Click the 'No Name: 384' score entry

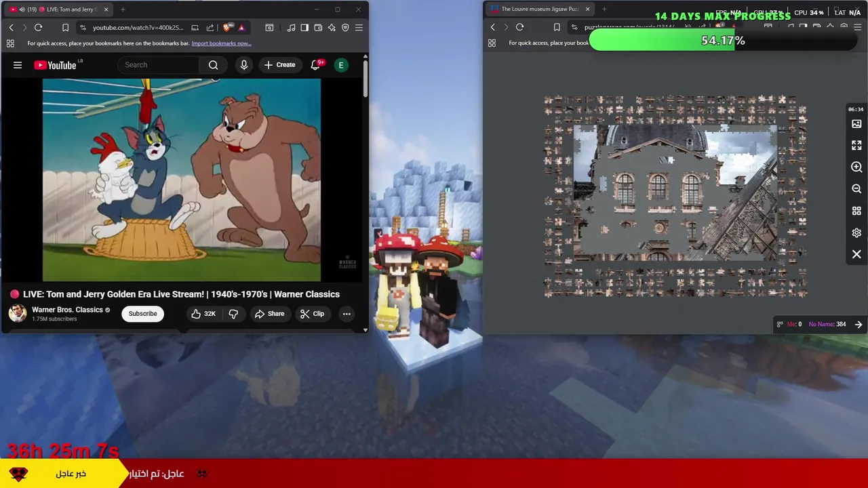[x=827, y=325]
